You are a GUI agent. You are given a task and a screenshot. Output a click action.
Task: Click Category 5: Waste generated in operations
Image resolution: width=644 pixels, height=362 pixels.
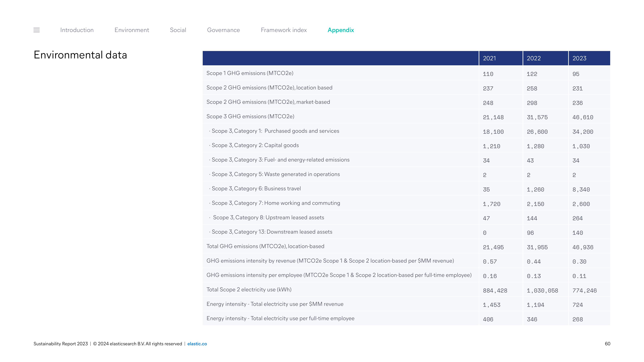click(x=274, y=174)
